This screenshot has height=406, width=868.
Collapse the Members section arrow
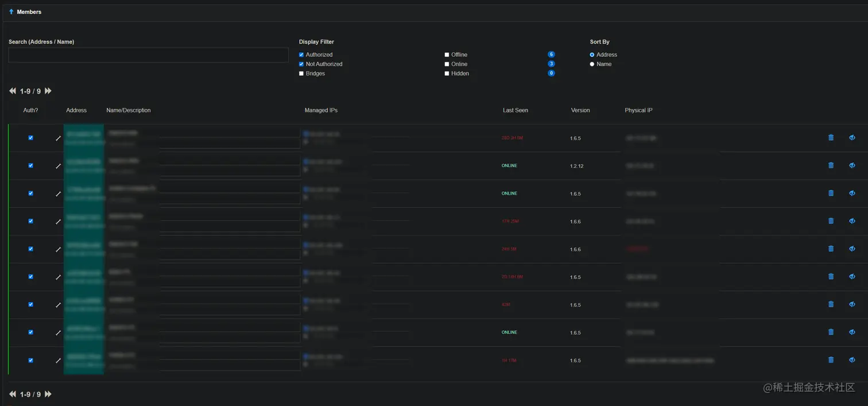coord(11,11)
